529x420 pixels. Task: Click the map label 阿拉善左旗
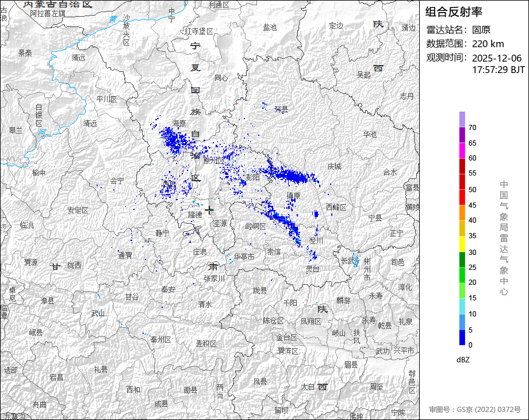[48, 13]
